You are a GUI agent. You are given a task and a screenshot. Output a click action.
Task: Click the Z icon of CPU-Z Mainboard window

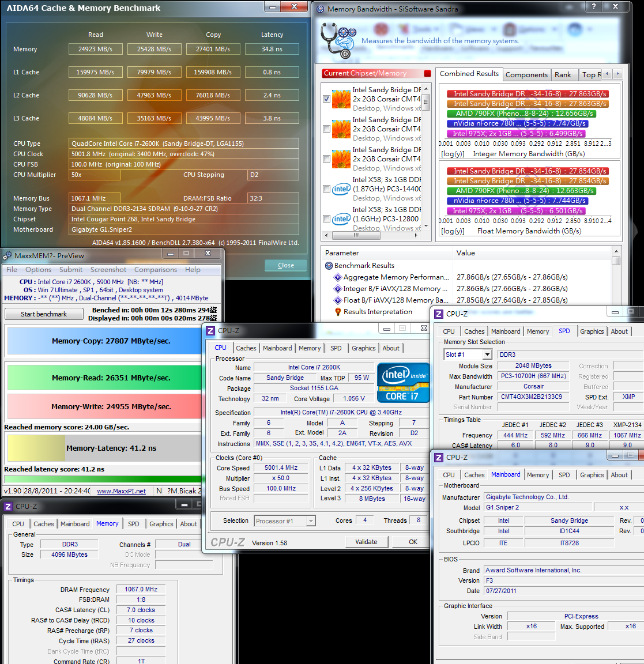click(x=439, y=457)
